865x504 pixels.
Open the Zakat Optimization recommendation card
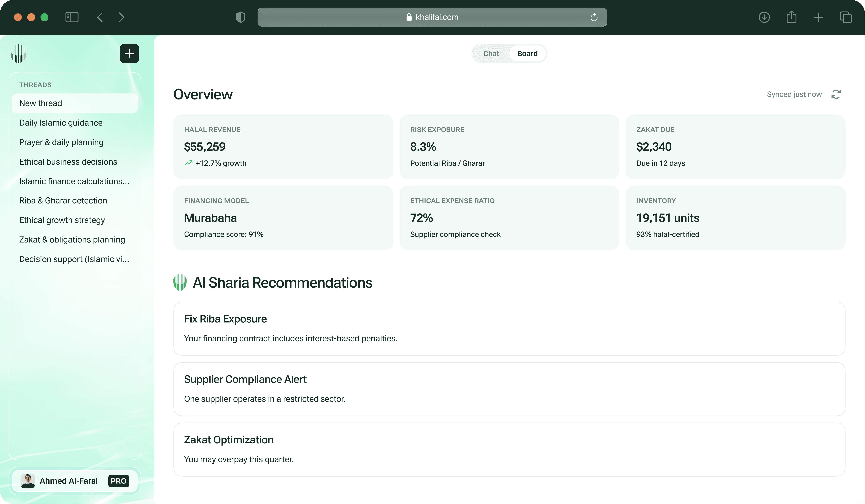509,449
